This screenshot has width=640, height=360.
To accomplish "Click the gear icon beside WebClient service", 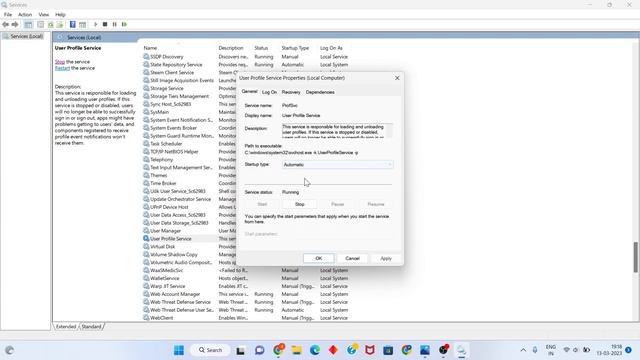I will tap(146, 318).
